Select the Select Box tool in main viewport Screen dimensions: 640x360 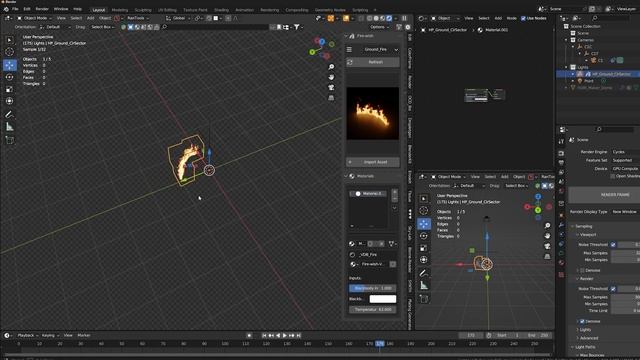(x=9, y=40)
